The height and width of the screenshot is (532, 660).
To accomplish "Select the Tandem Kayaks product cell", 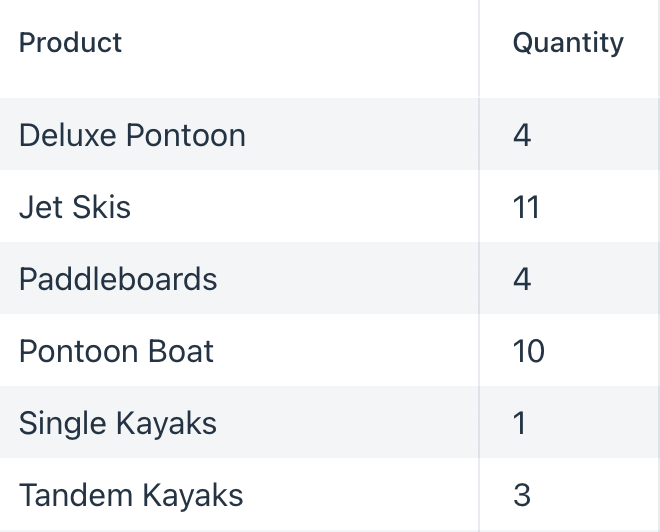I will point(239,495).
